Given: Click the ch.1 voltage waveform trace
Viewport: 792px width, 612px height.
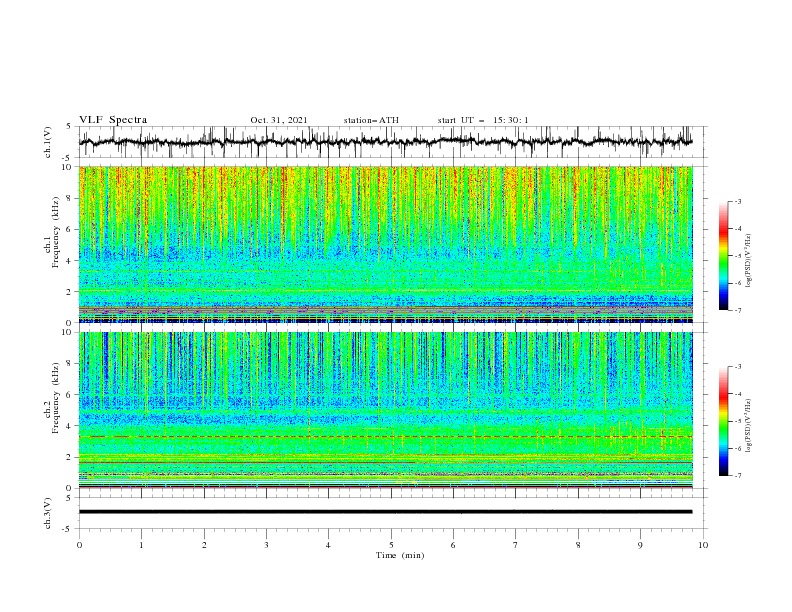Looking at the screenshot, I should [385, 142].
